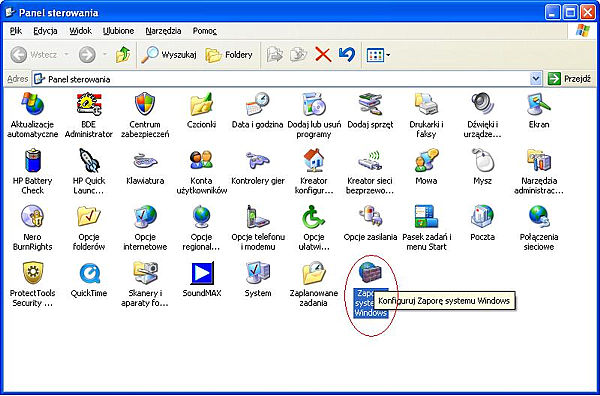
Task: Open the Ulubione menu
Action: tap(118, 31)
